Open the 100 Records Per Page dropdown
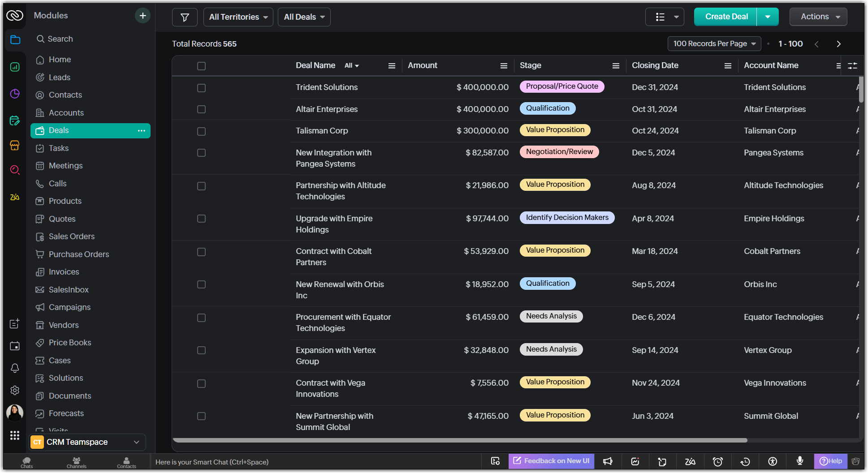The width and height of the screenshot is (868, 473). tap(714, 44)
